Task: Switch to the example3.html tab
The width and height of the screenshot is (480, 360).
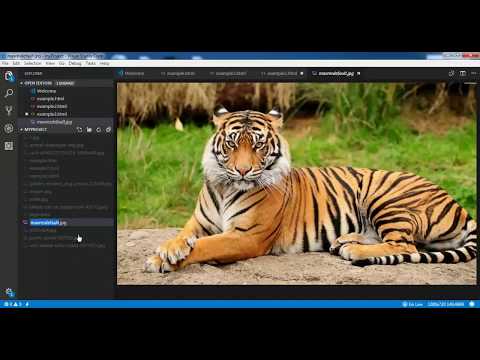Action: click(281, 73)
